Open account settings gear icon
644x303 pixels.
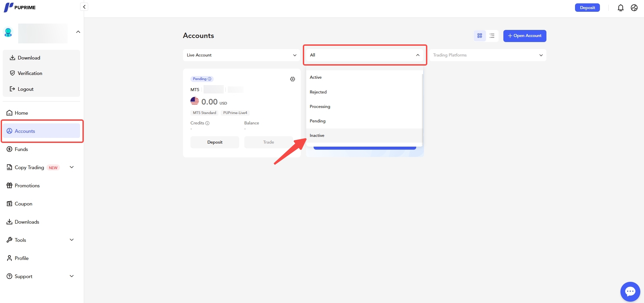tap(292, 79)
